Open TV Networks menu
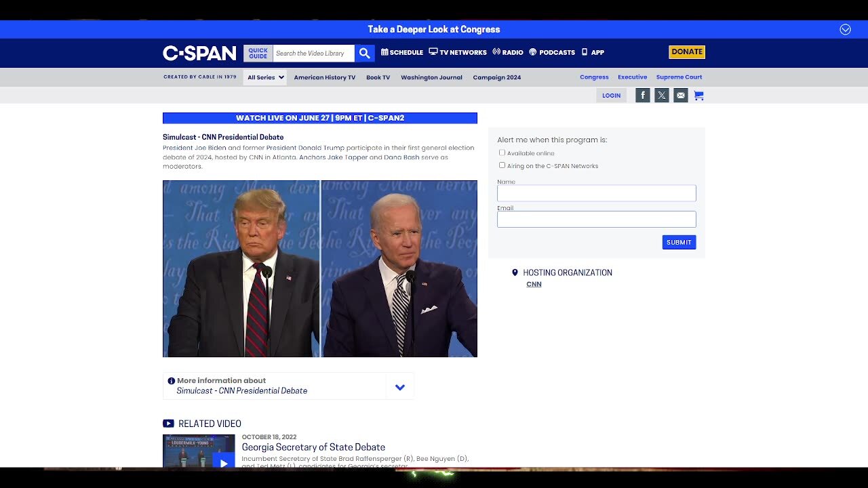868x488 pixels. click(458, 52)
